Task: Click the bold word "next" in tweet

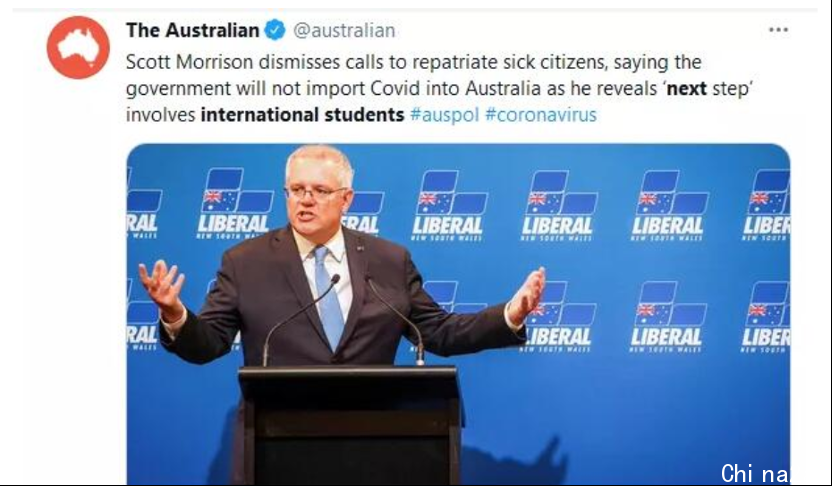Action: coord(687,89)
